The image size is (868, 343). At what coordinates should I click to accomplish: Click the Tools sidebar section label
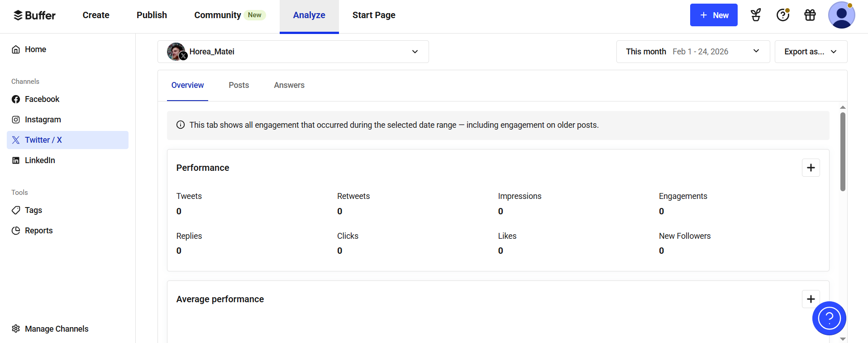(x=19, y=193)
